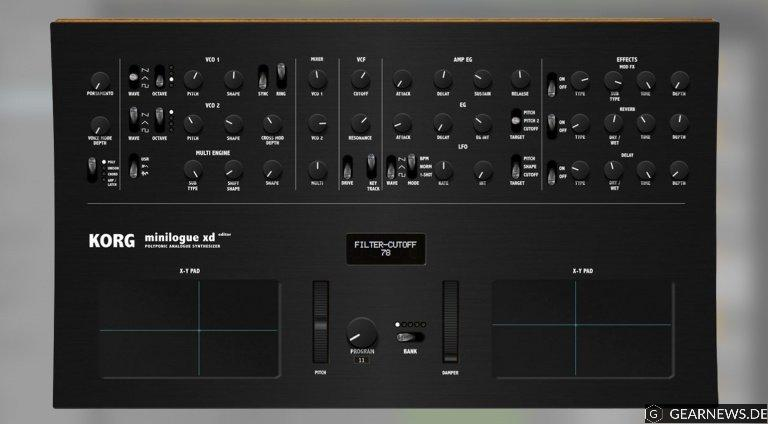Click the Damper slider
The width and height of the screenshot is (768, 424).
450,322
